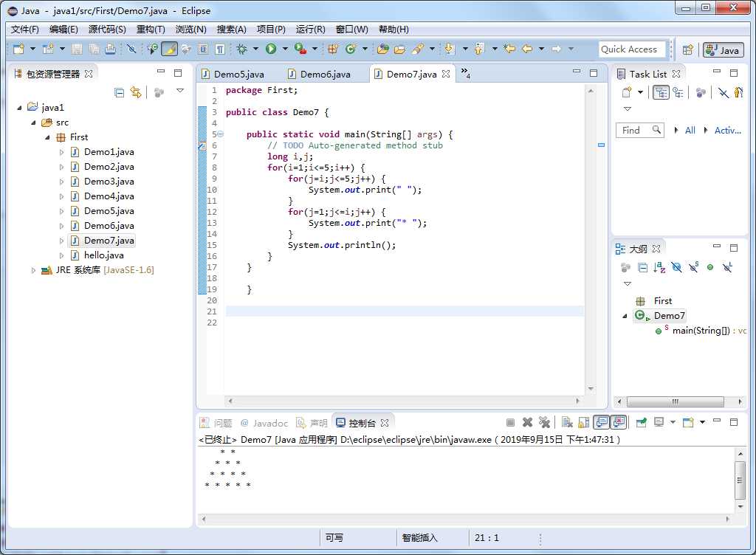This screenshot has height=555, width=756.
Task: Click the New file wizard icon
Action: click(x=18, y=49)
